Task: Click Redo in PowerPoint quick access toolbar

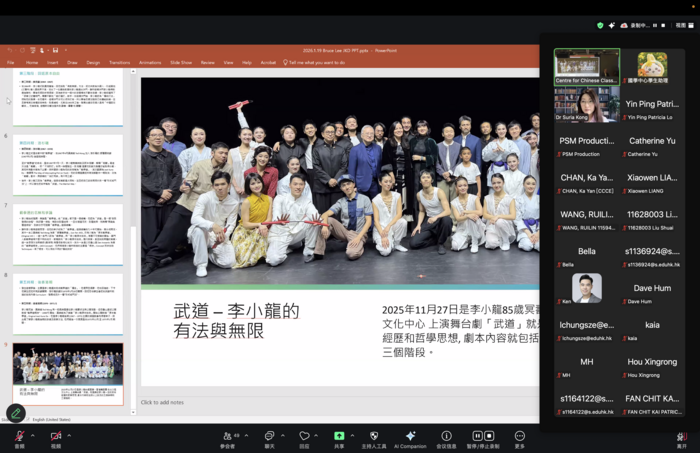Action: pyautogui.click(x=22, y=50)
